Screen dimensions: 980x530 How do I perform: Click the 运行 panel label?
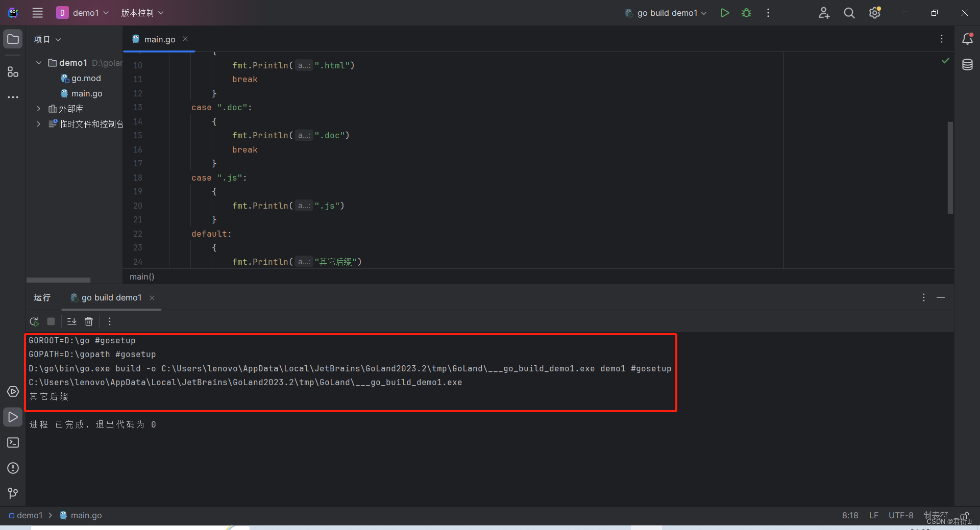[x=42, y=297]
